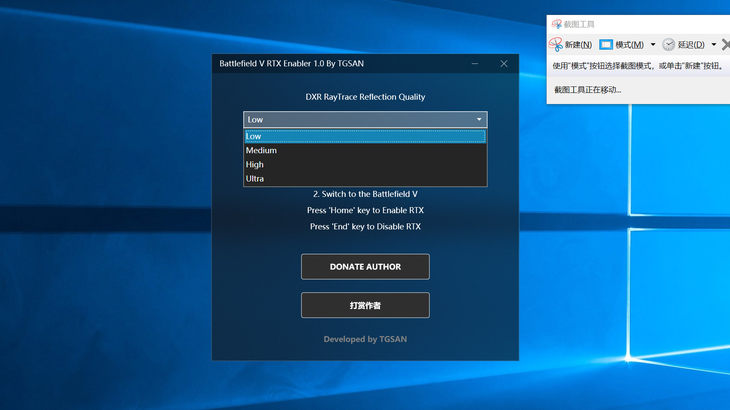Click the Developed by TGSAN text
730x410 pixels.
(x=365, y=339)
